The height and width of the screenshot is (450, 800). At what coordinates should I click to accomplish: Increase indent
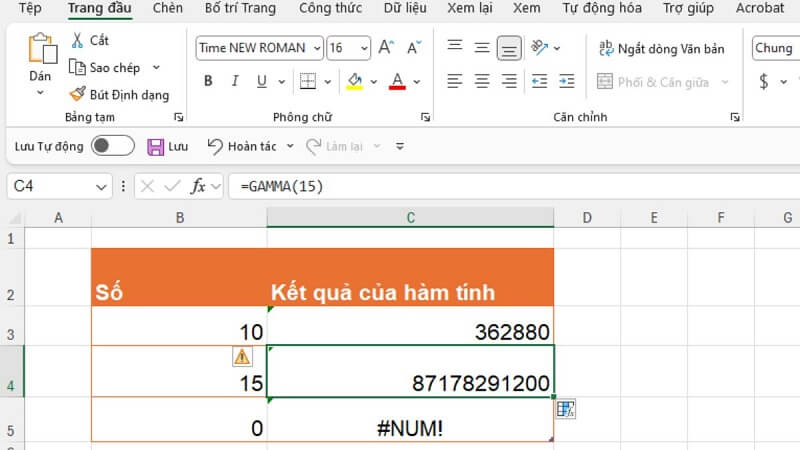pyautogui.click(x=566, y=81)
